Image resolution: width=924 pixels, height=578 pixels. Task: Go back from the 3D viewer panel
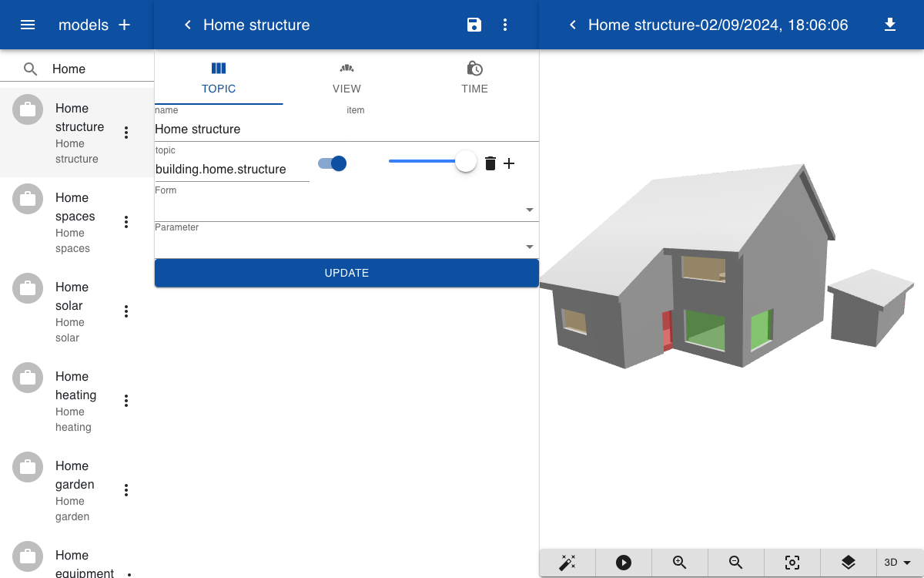pyautogui.click(x=572, y=25)
